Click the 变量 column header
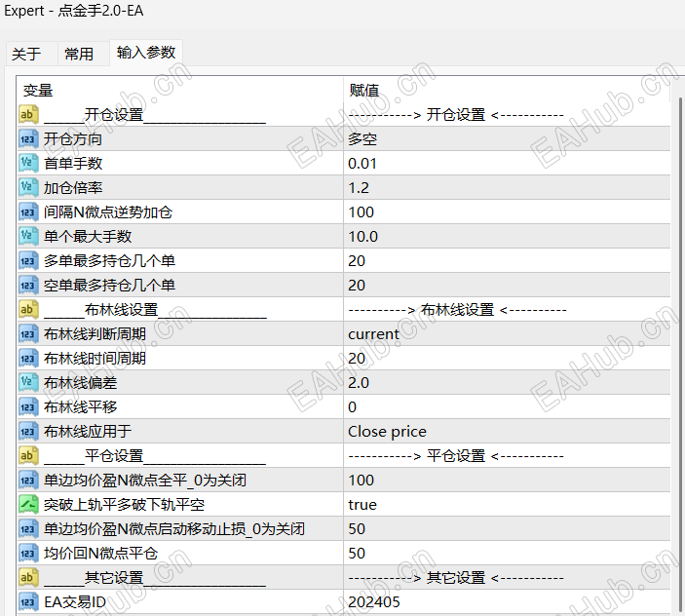Viewport: 685px width, 616px height. coord(38,91)
